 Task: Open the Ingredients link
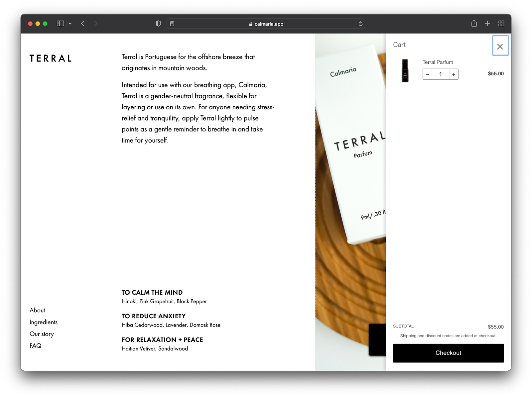tap(44, 322)
